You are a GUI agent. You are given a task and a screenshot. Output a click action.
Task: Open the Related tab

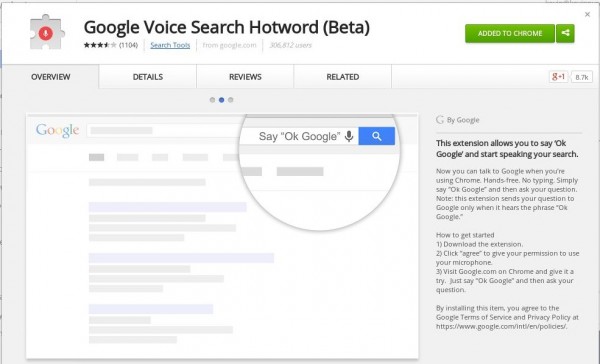tap(342, 77)
